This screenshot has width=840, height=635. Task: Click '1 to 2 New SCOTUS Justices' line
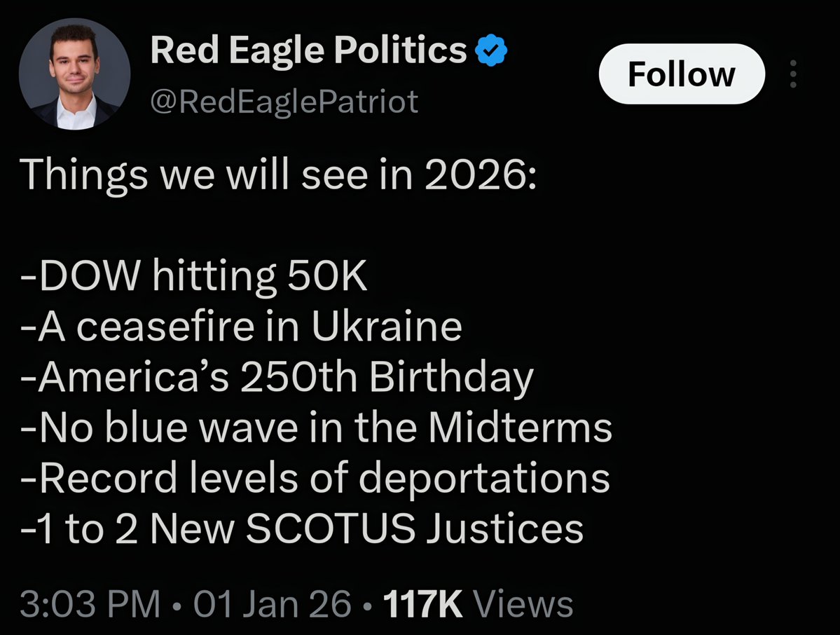click(x=302, y=529)
